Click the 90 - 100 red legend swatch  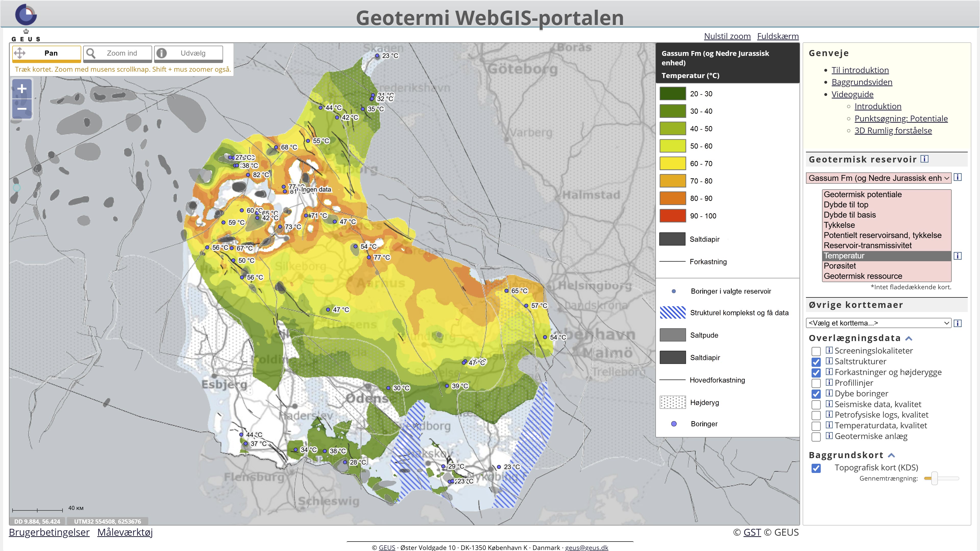672,216
